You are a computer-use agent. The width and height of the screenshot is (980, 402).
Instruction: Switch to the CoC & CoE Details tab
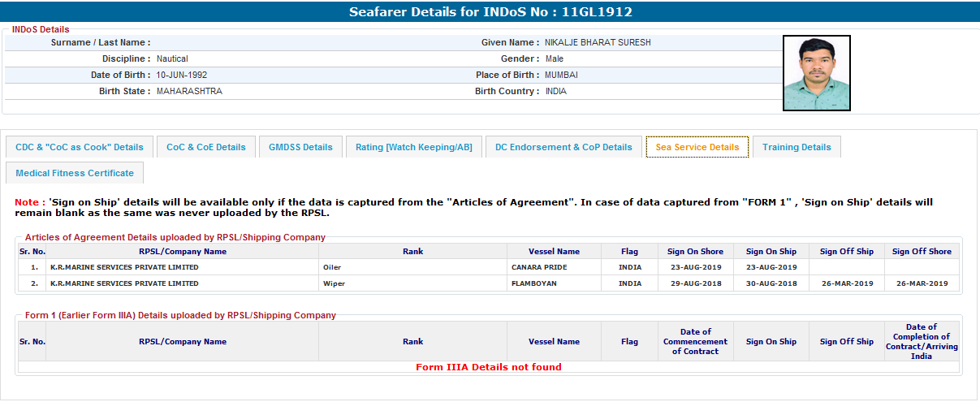(206, 147)
